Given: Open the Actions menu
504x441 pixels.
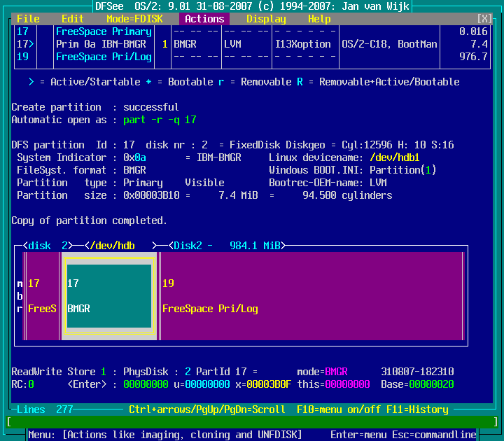Looking at the screenshot, I should 204,19.
